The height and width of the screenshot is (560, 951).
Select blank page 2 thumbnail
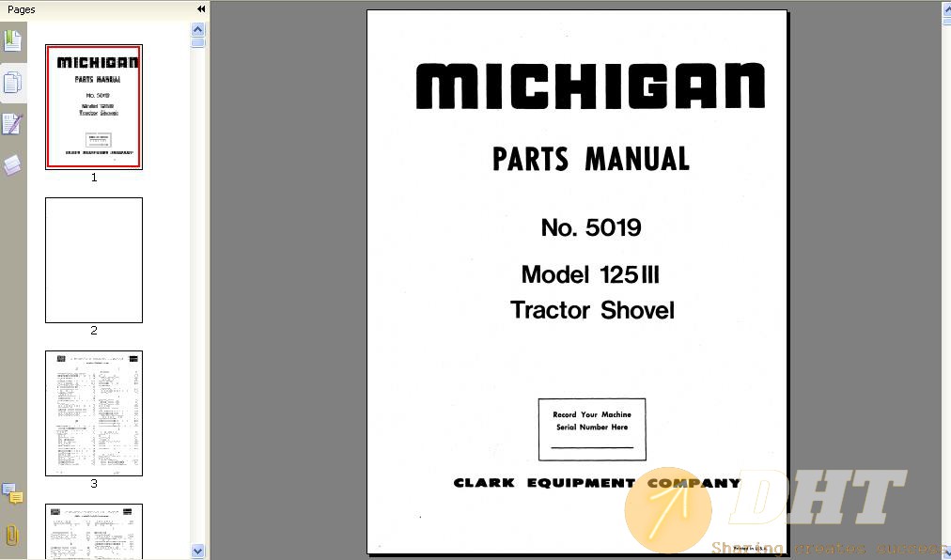click(94, 260)
